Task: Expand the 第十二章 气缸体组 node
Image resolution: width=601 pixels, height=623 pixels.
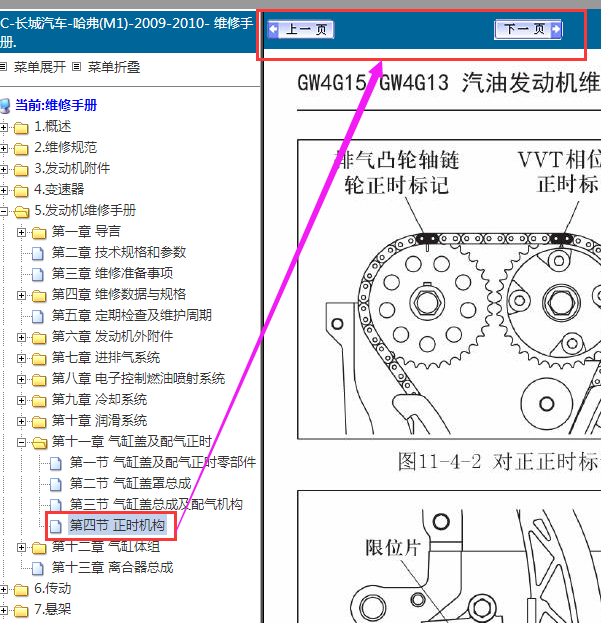Action: tap(21, 548)
